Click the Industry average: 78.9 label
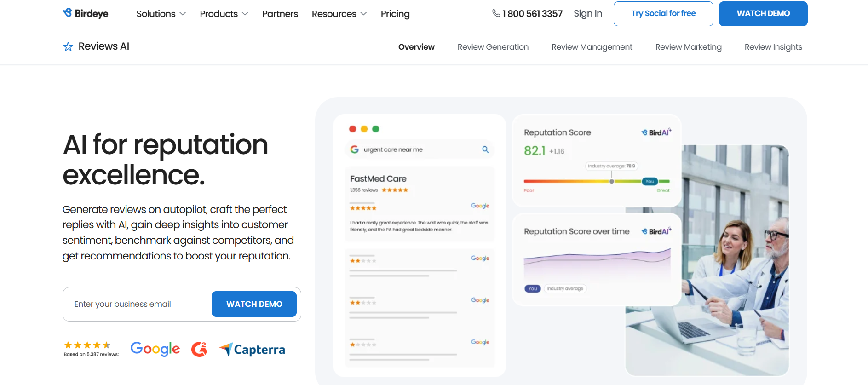The height and width of the screenshot is (385, 868). pos(611,166)
